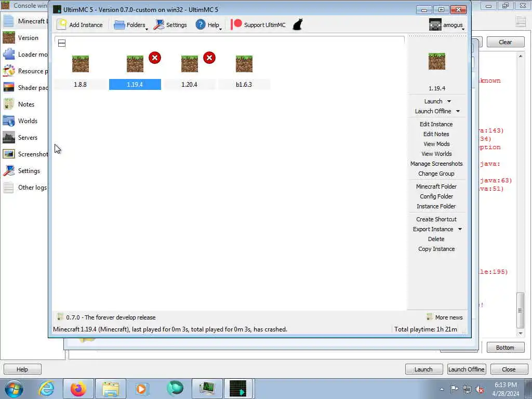Expand the side panel Launch Offline arrow
The width and height of the screenshot is (532, 399).
click(x=458, y=111)
